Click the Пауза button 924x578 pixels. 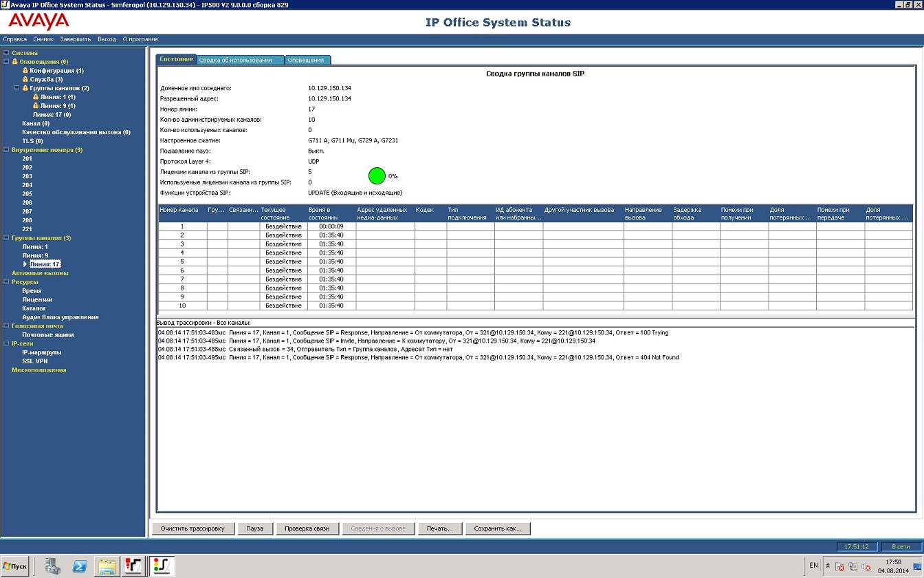coord(254,528)
